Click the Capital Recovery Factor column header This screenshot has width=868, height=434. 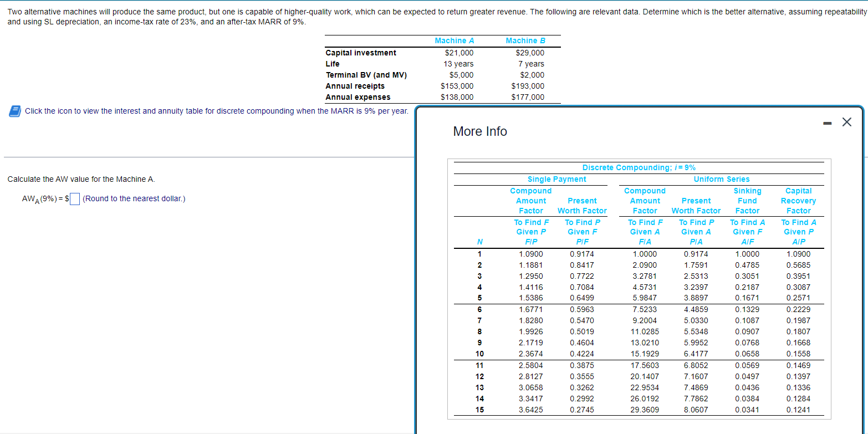[x=798, y=201]
